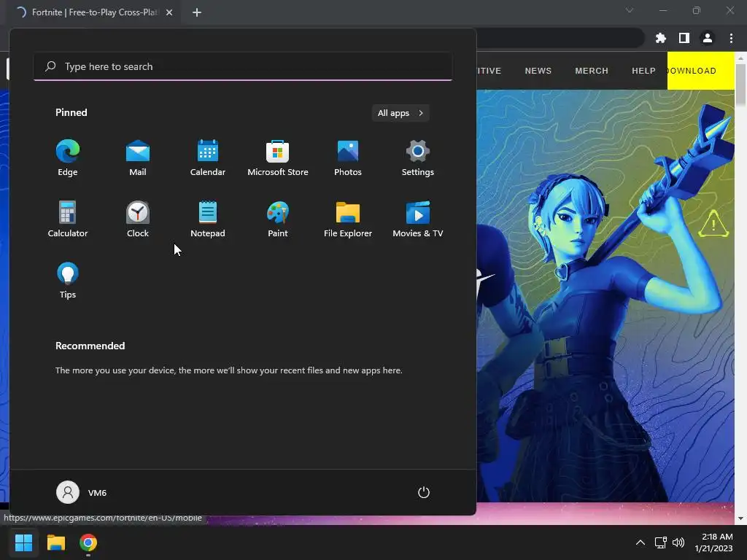Launch Notepad from pinned apps
Viewport: 747px width, 560px height.
tap(208, 219)
